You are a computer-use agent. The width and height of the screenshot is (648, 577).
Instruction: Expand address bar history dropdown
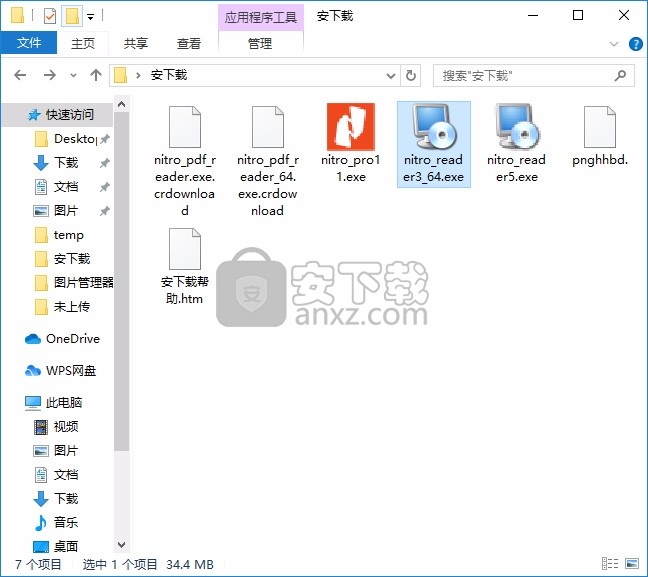pos(390,75)
